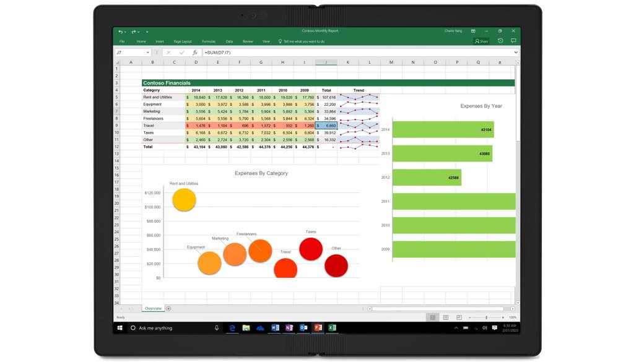Click the Share button
644x362 pixels.
481,41
